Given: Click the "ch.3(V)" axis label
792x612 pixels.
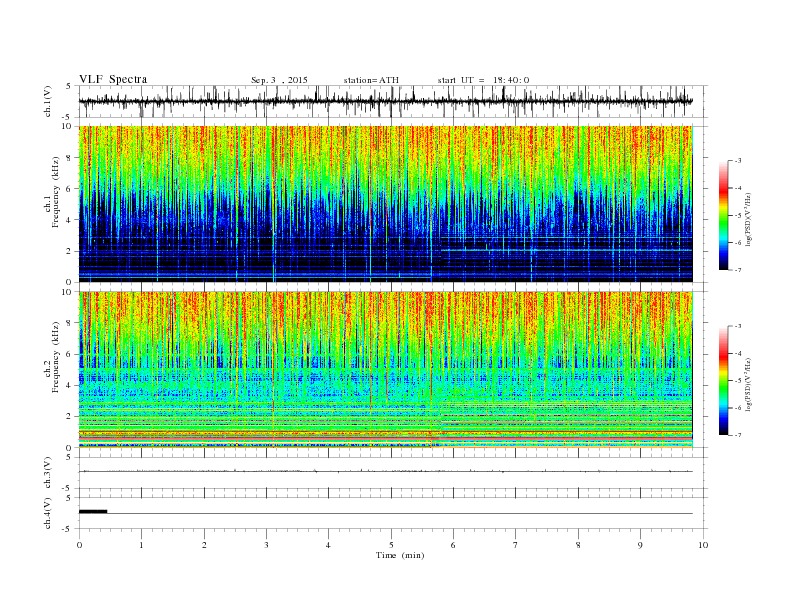Looking at the screenshot, I should pyautogui.click(x=48, y=473).
